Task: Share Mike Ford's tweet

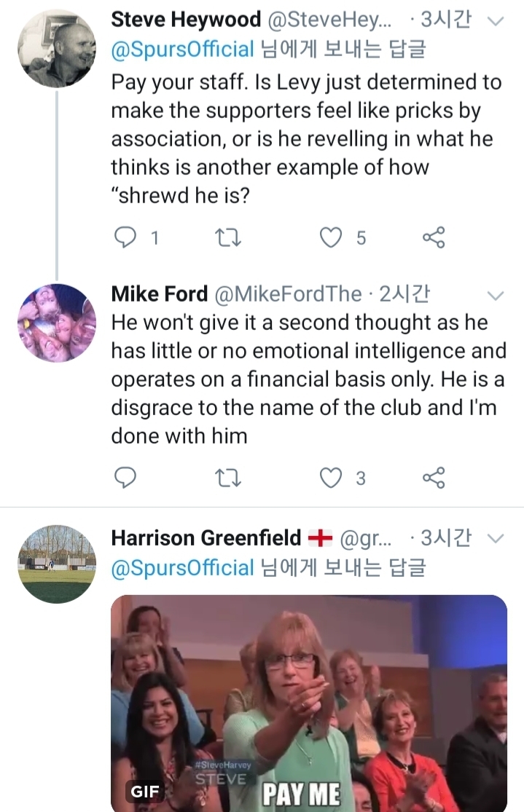Action: point(434,478)
